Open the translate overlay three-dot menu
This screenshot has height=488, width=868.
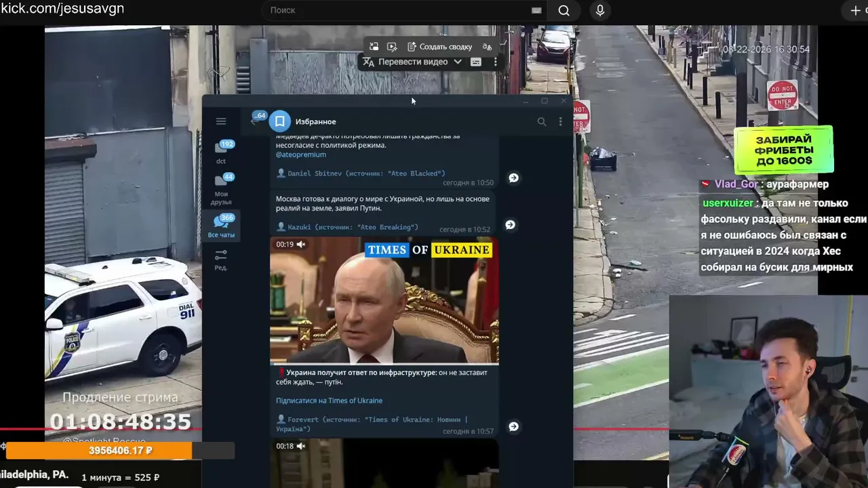496,62
